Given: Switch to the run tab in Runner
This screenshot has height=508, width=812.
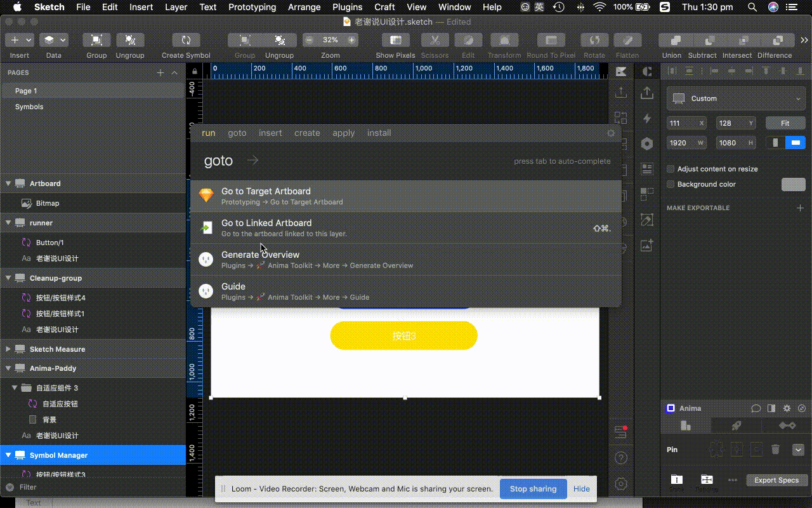Looking at the screenshot, I should (209, 133).
